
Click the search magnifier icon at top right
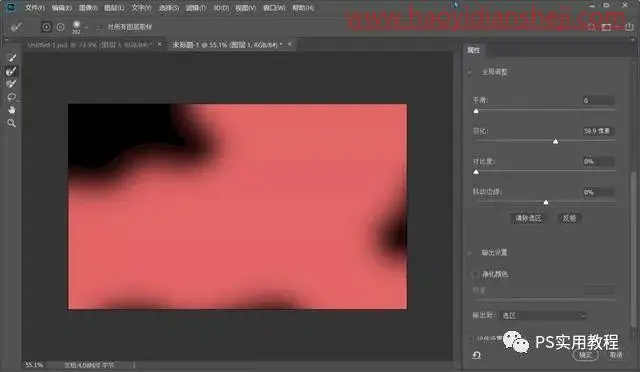tap(591, 27)
